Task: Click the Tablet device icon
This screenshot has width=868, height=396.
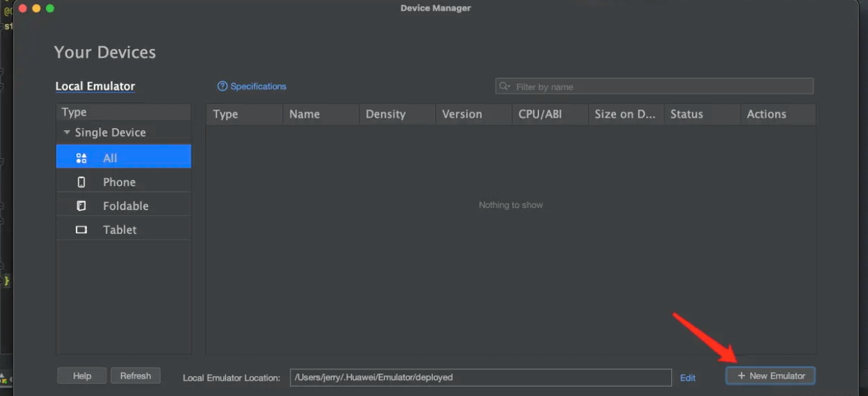Action: pyautogui.click(x=82, y=230)
